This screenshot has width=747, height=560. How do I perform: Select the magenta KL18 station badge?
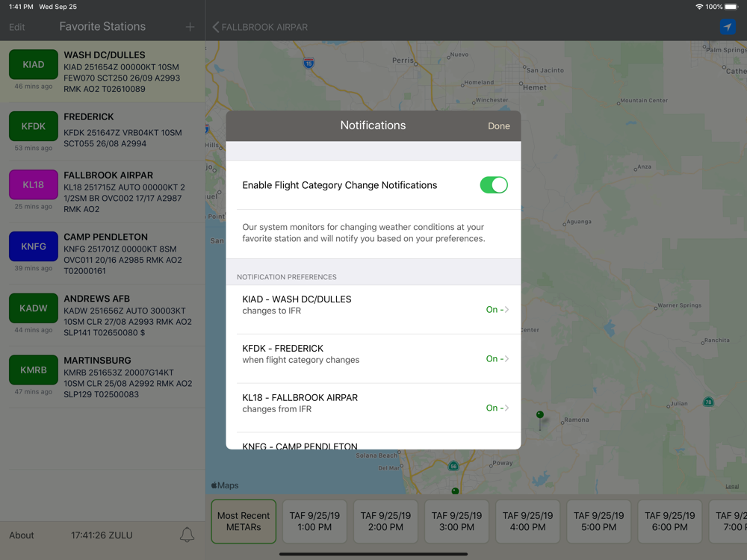(34, 184)
